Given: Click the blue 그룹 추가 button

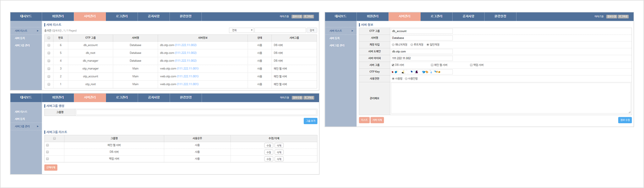Looking at the screenshot, I should click(311, 121).
